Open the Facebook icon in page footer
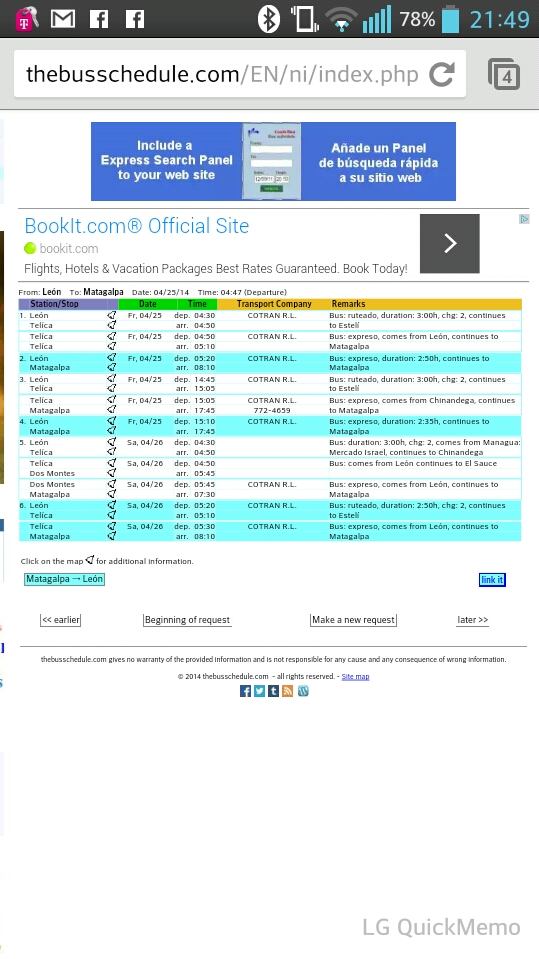539x959 pixels. (x=245, y=691)
